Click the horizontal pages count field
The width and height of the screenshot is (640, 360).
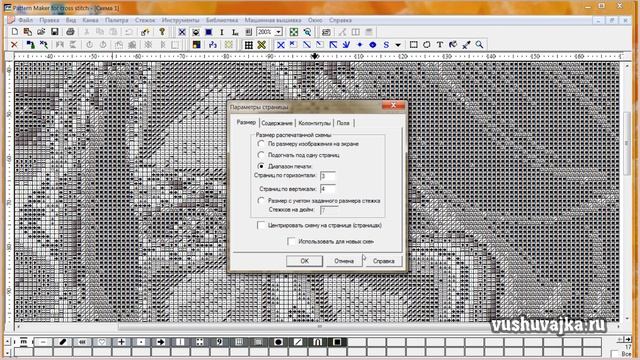(328, 176)
